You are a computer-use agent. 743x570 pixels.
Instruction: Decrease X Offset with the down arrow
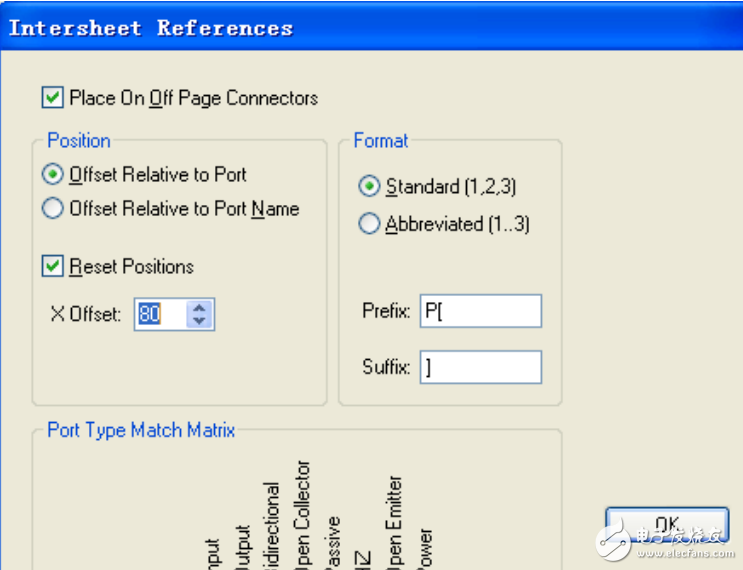[201, 322]
